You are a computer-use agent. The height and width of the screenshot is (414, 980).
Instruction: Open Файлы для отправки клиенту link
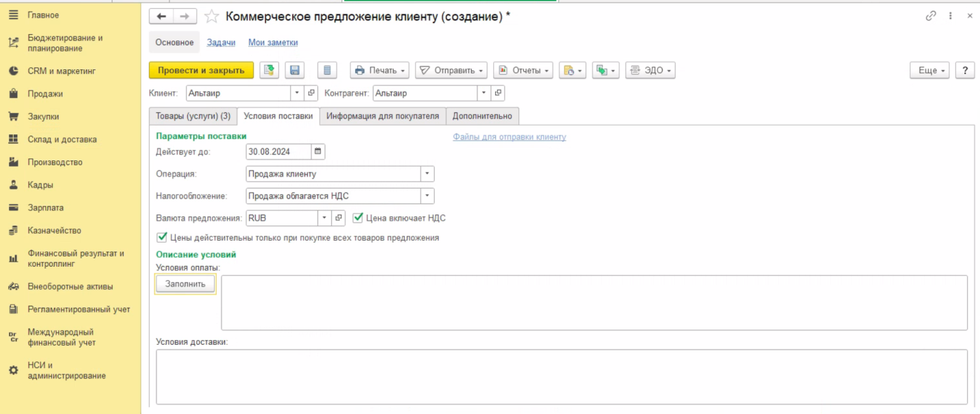coord(509,137)
